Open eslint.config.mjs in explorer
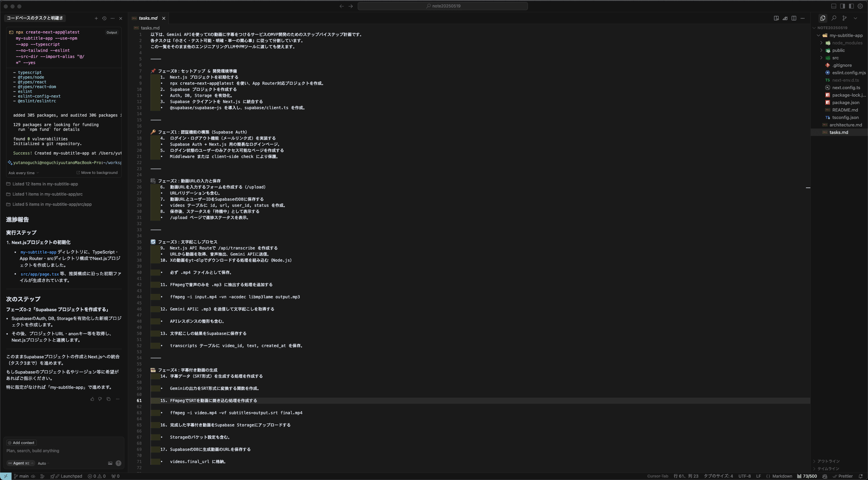 click(839, 73)
